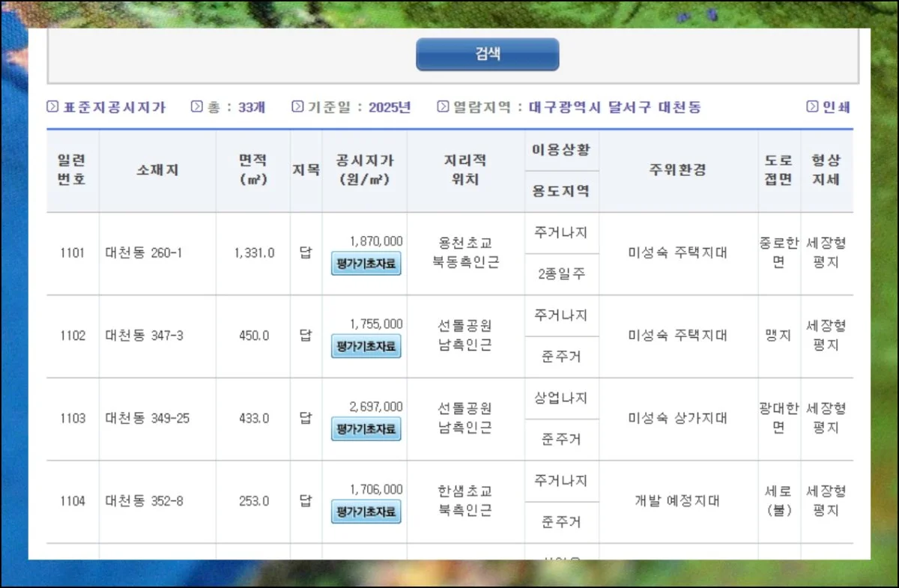Click the 대구광역시 달서구 대천동 region text
The width and height of the screenshot is (899, 588).
click(614, 107)
